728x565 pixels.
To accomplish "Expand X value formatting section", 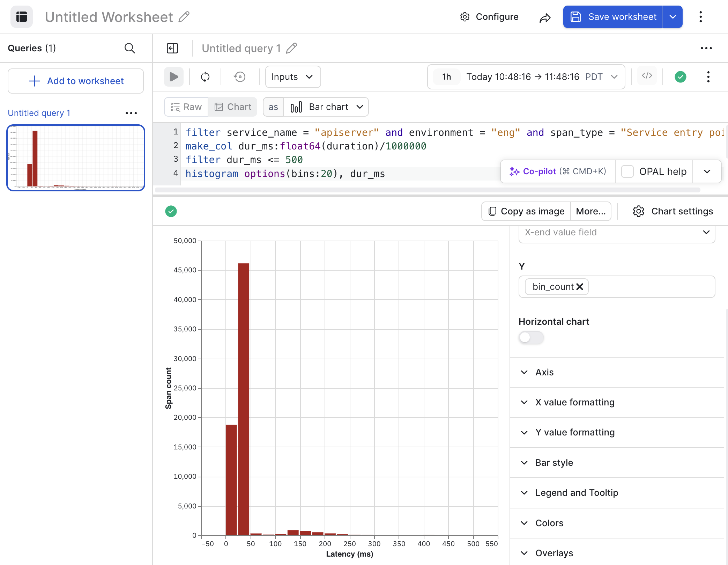I will pyautogui.click(x=616, y=402).
